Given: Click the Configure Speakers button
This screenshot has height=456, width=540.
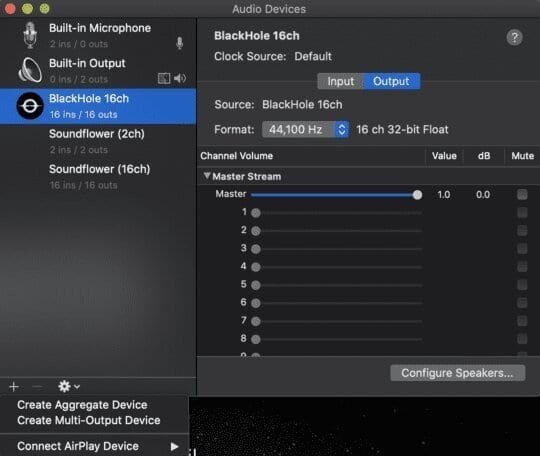Looking at the screenshot, I should coord(458,373).
